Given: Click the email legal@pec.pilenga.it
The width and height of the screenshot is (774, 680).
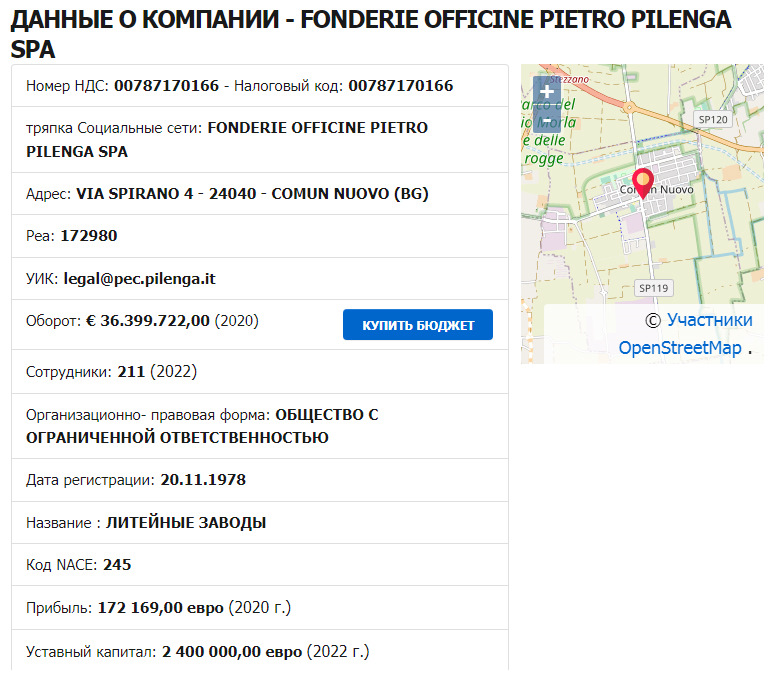Looking at the screenshot, I should click(140, 279).
